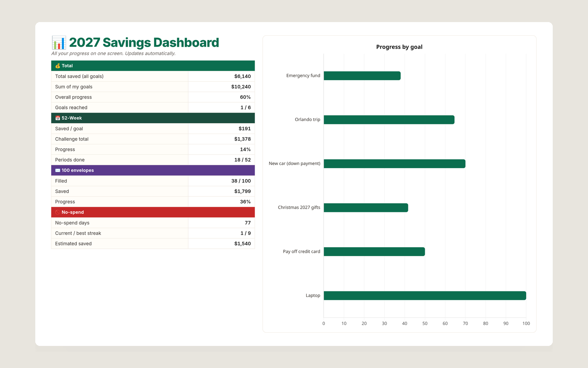This screenshot has width=588, height=368.
Task: Click the Laptop bar in the chart
Action: pos(425,296)
